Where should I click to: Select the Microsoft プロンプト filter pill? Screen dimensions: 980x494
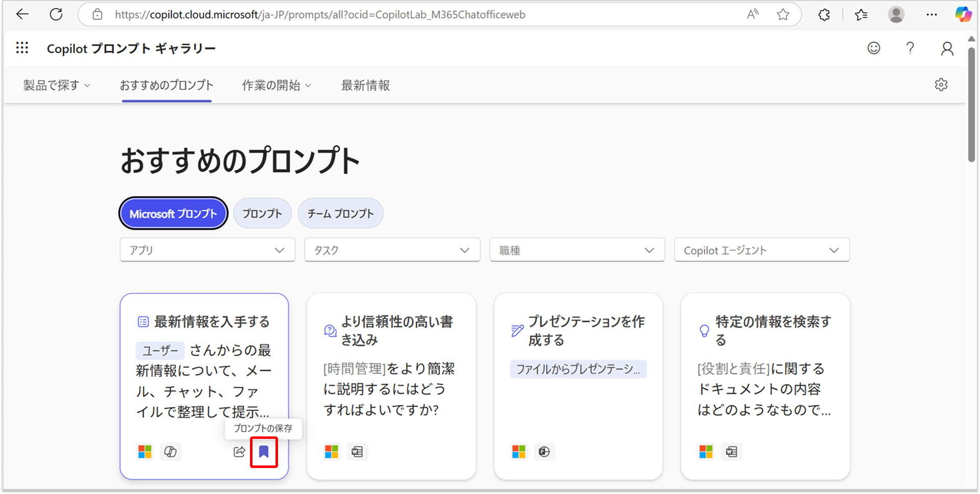tap(173, 213)
